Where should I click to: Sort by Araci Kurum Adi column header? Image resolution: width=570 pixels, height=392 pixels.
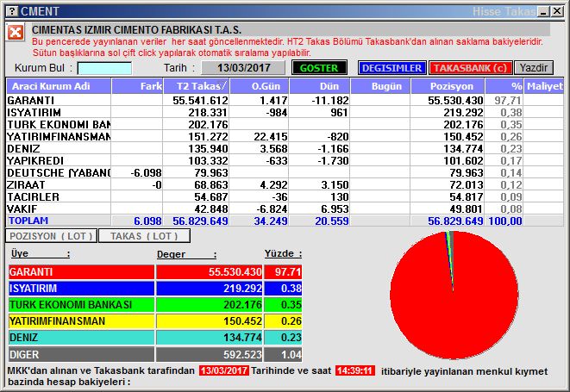(x=59, y=86)
